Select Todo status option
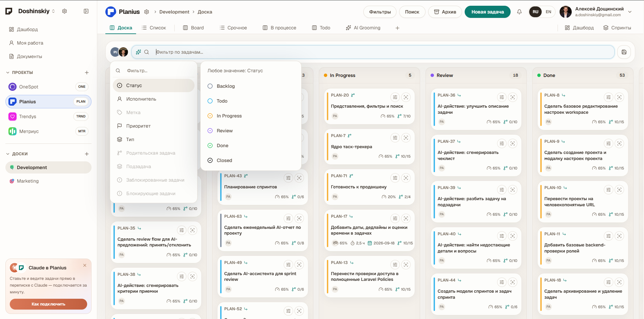This screenshot has width=644, height=319. [x=251, y=101]
